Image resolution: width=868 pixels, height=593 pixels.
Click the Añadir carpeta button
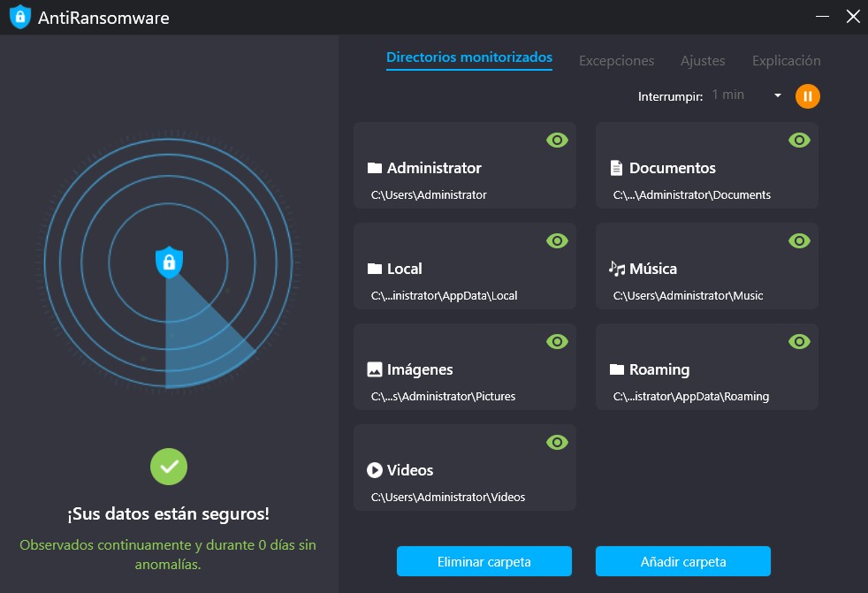pyautogui.click(x=682, y=561)
